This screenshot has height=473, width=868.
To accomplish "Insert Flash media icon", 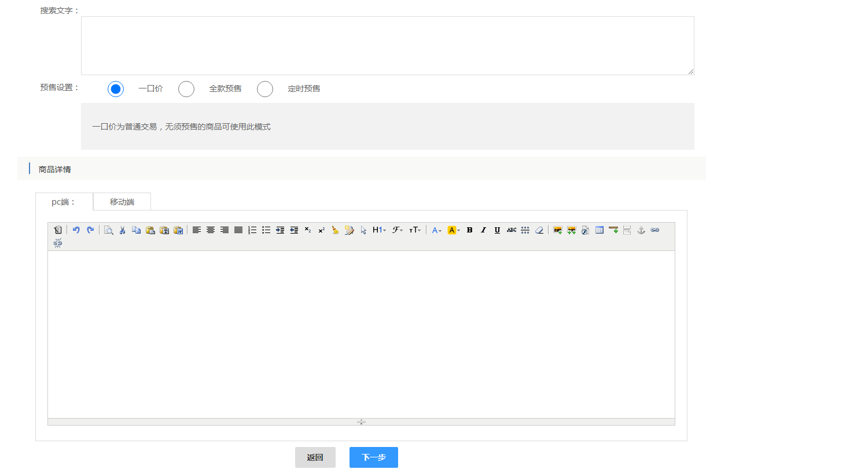I will [586, 230].
